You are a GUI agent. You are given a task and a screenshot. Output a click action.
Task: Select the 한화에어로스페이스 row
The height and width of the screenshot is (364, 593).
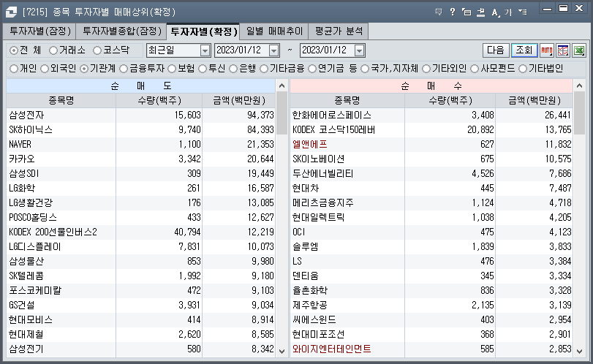(431, 115)
